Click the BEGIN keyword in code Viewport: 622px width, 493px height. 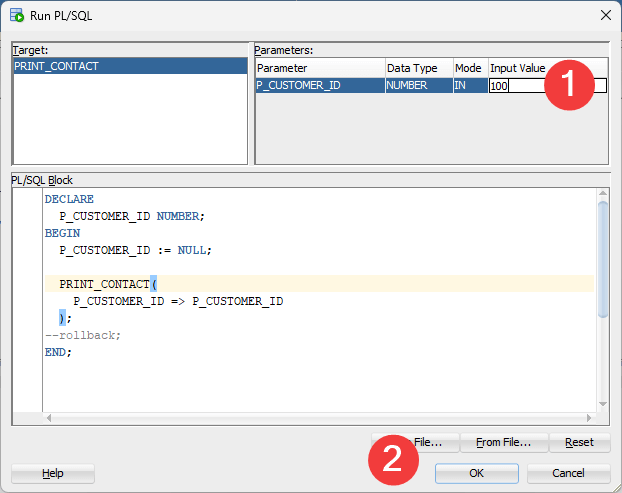tap(62, 233)
